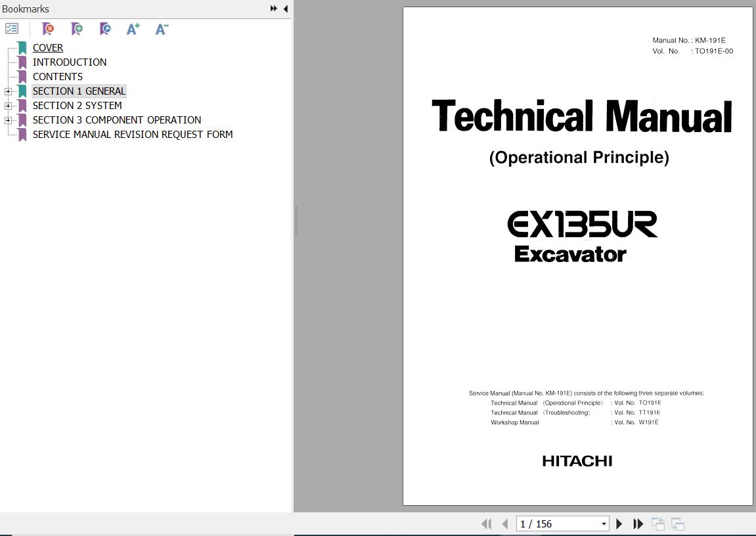Collapse the Bookmarks panel with left arrow
This screenshot has height=536, width=756.
[286, 9]
